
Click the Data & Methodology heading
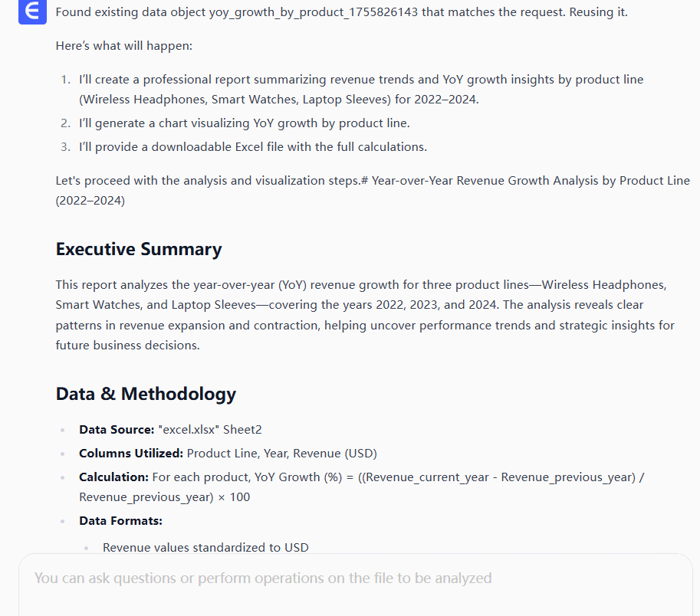(146, 394)
